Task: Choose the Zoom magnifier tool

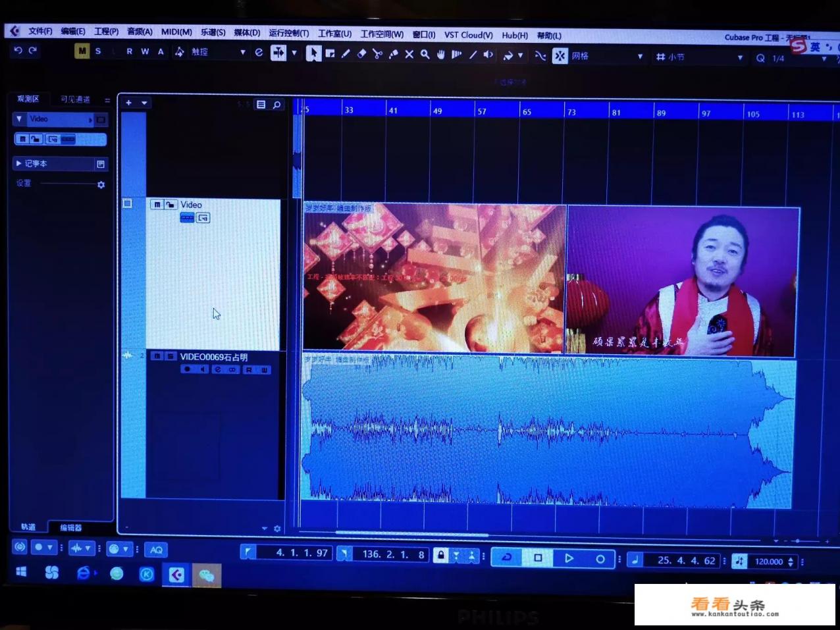Action: 425,54
